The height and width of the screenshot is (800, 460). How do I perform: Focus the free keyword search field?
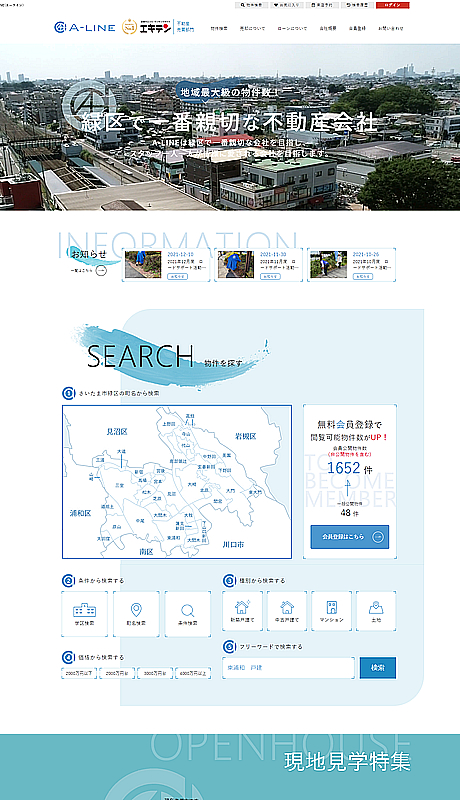288,668
